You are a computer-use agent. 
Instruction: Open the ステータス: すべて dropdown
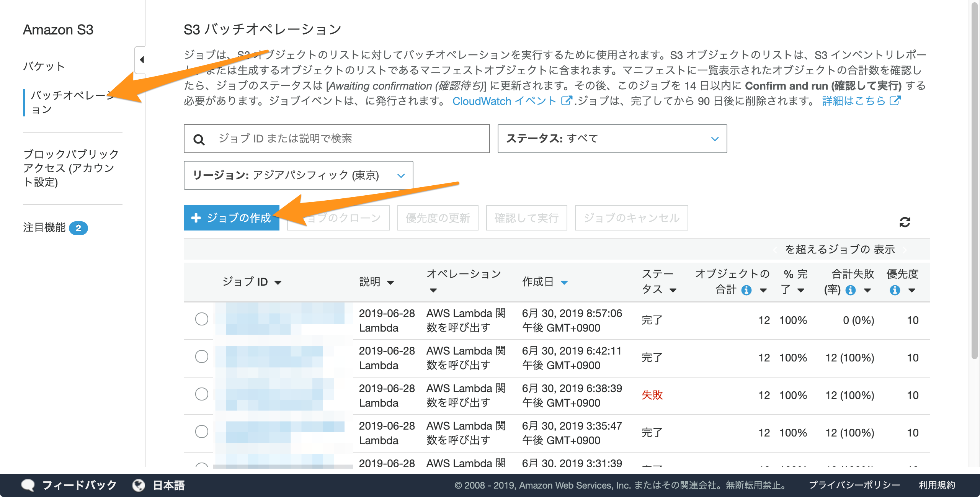[612, 139]
